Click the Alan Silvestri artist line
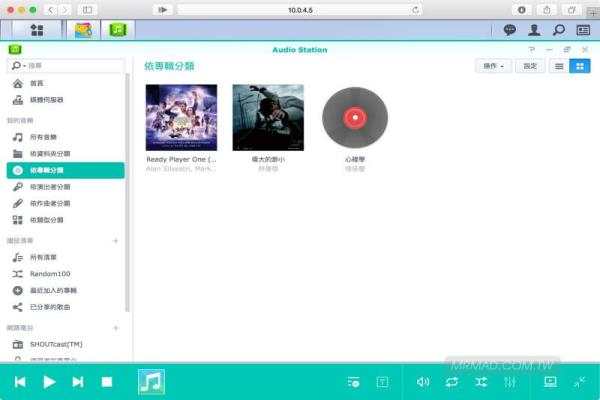600x400 pixels. point(181,169)
